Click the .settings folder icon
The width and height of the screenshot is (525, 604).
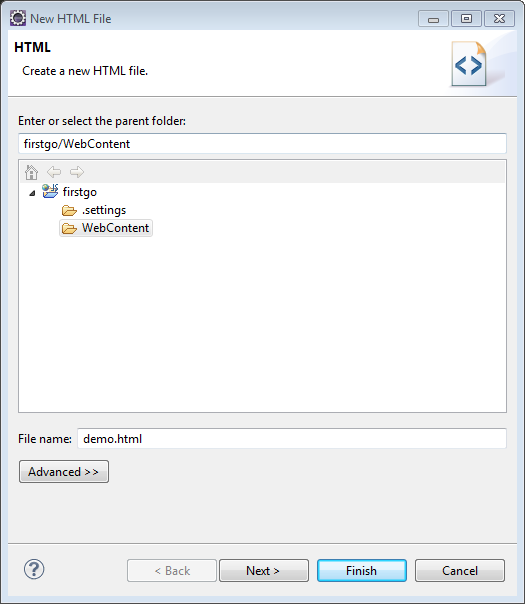pyautogui.click(x=69, y=210)
